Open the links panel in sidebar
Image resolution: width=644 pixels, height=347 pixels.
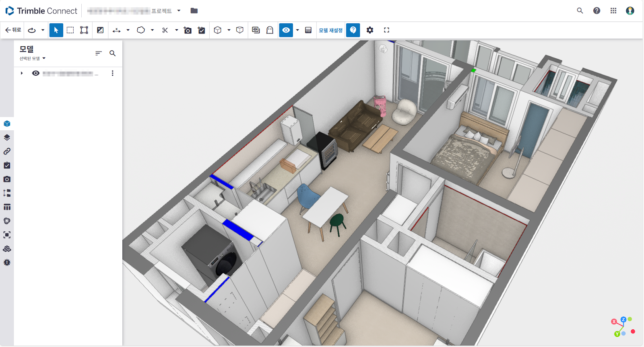tap(7, 151)
